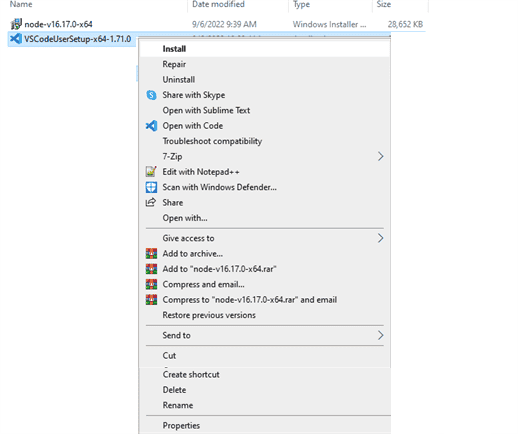Click the Windows Defender shield icon
This screenshot has height=434, width=518.
(x=151, y=187)
